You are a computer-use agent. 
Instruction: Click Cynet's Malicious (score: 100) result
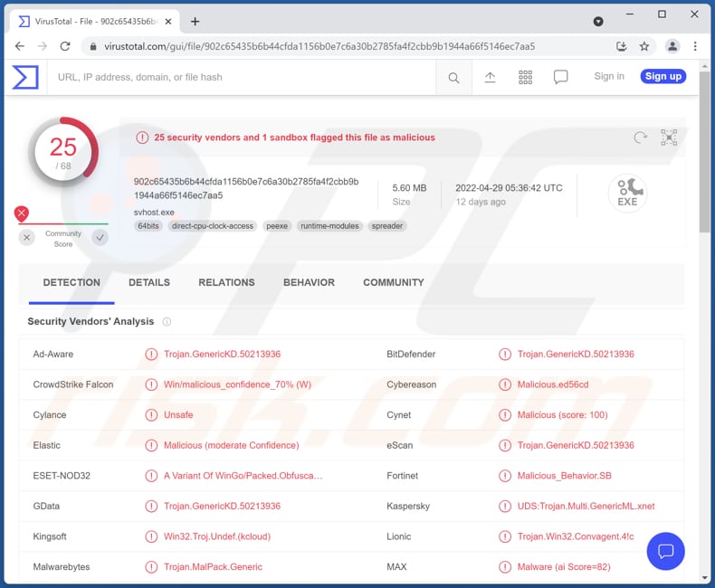562,415
